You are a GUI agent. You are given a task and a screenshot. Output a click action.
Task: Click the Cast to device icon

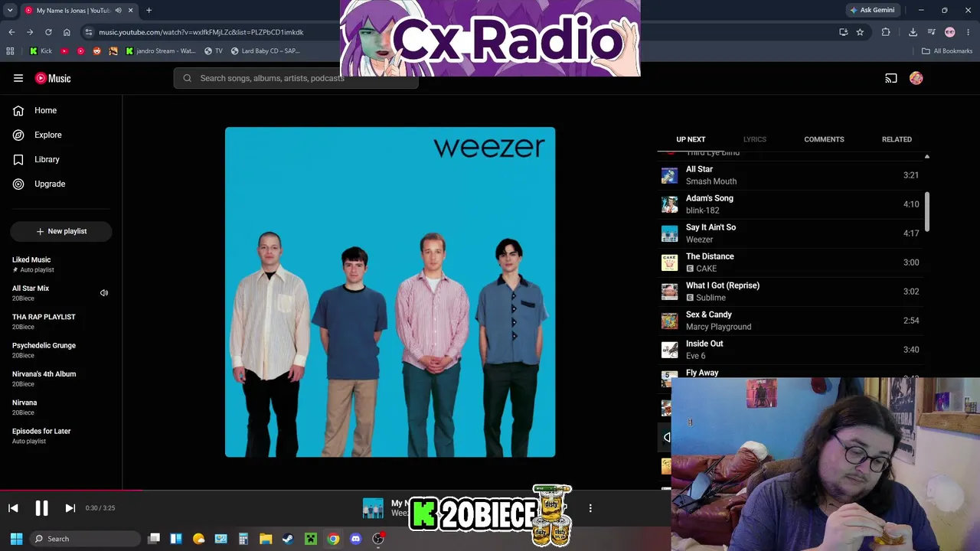click(x=891, y=78)
